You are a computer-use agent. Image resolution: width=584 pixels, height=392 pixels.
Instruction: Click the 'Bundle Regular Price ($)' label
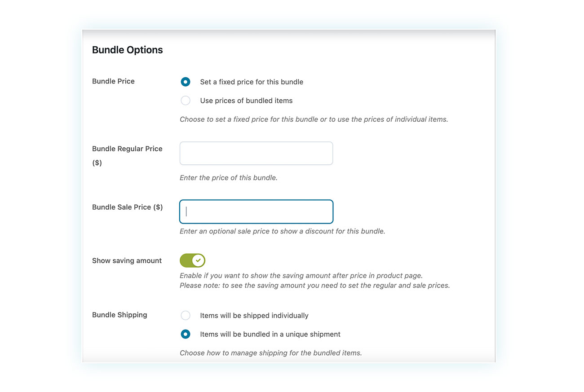pyautogui.click(x=127, y=156)
